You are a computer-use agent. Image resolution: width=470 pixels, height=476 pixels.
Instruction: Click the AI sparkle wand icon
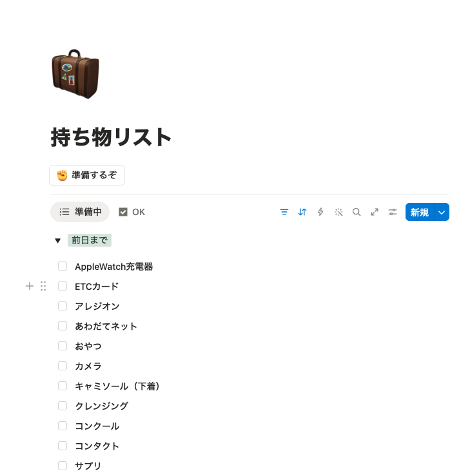(x=338, y=212)
